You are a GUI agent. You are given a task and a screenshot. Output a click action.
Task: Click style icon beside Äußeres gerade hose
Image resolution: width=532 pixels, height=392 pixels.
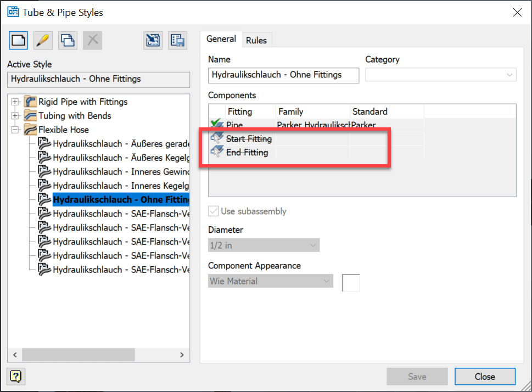pos(44,143)
